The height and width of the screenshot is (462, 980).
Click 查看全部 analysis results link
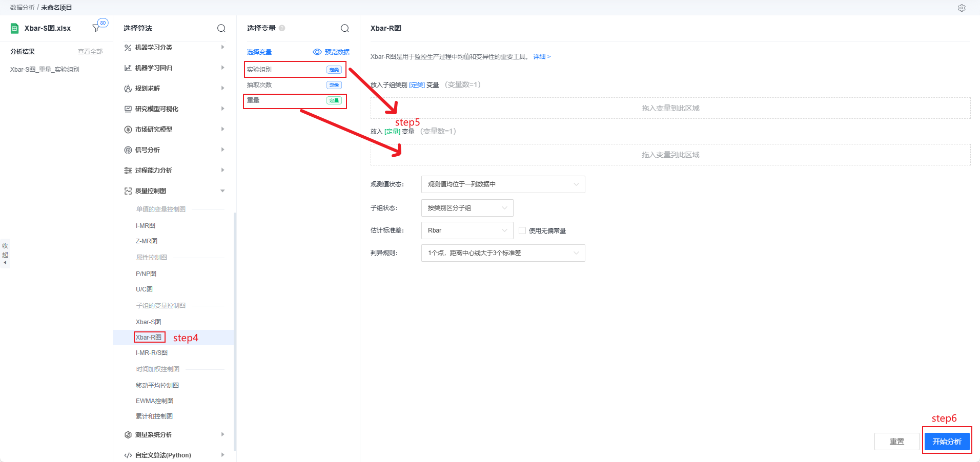pyautogui.click(x=90, y=52)
